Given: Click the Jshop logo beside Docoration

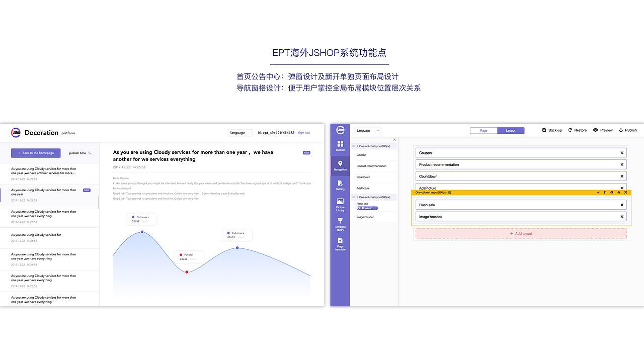Looking at the screenshot, I should (16, 133).
